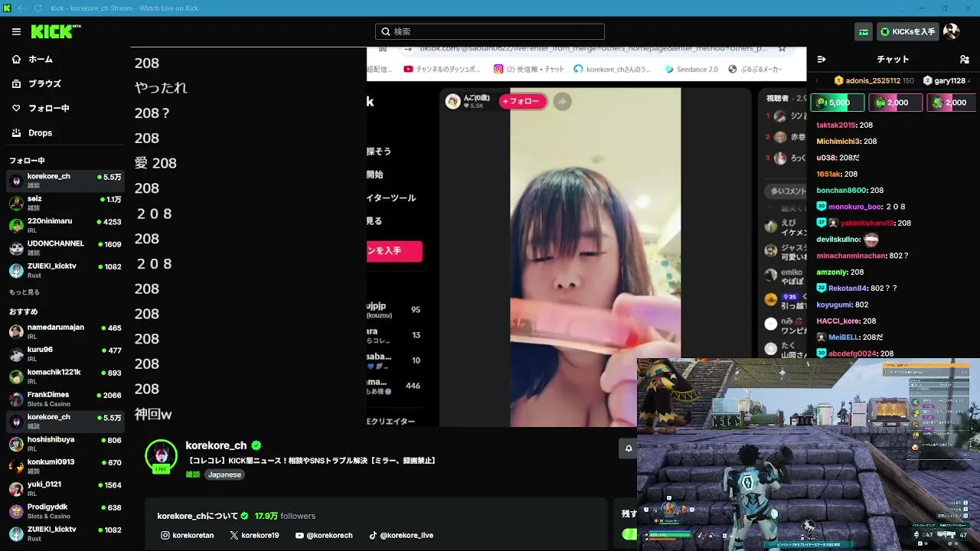Open the 220ninimaru channel avatar
This screenshot has height=551, width=980.
tap(16, 225)
